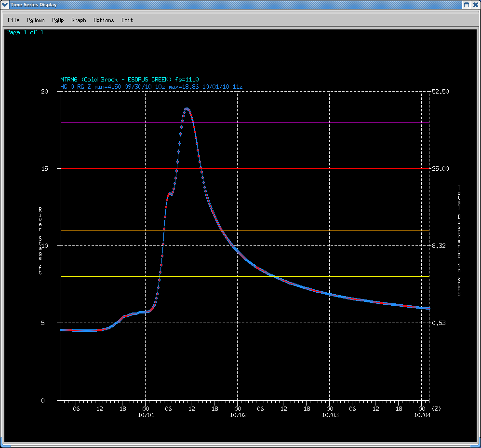Open the window menu chevron icon
This screenshot has width=481, height=448.
[5, 5]
